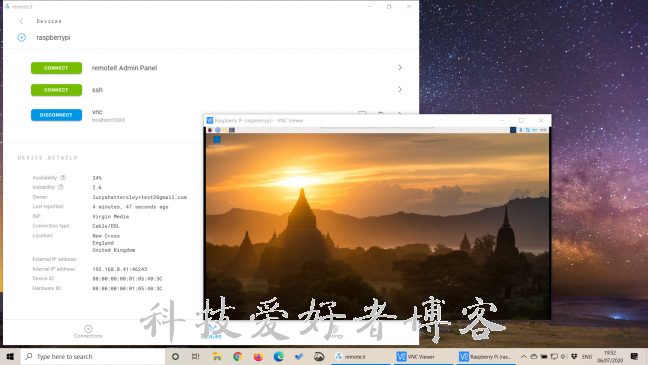Click the Bluetooth icon in Pi panel

(521, 130)
